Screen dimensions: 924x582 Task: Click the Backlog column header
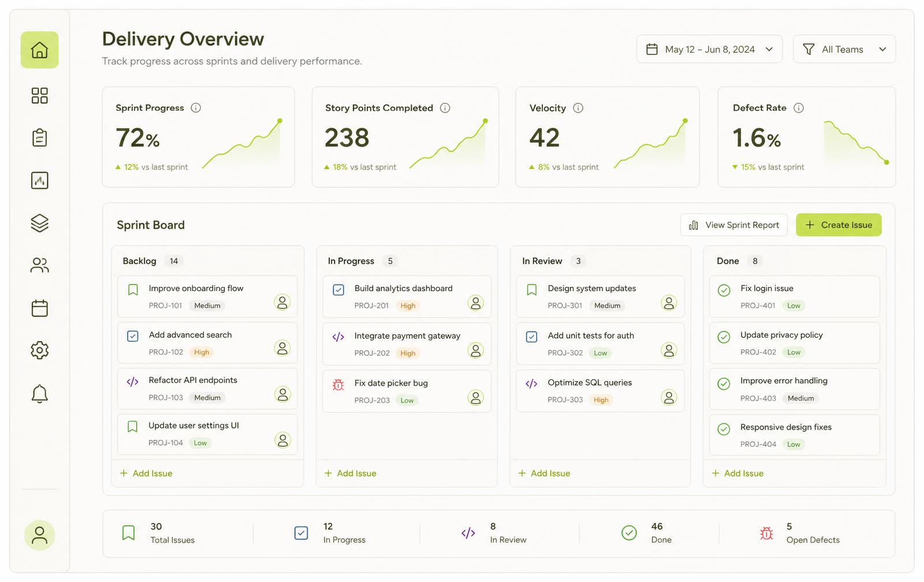click(x=139, y=261)
